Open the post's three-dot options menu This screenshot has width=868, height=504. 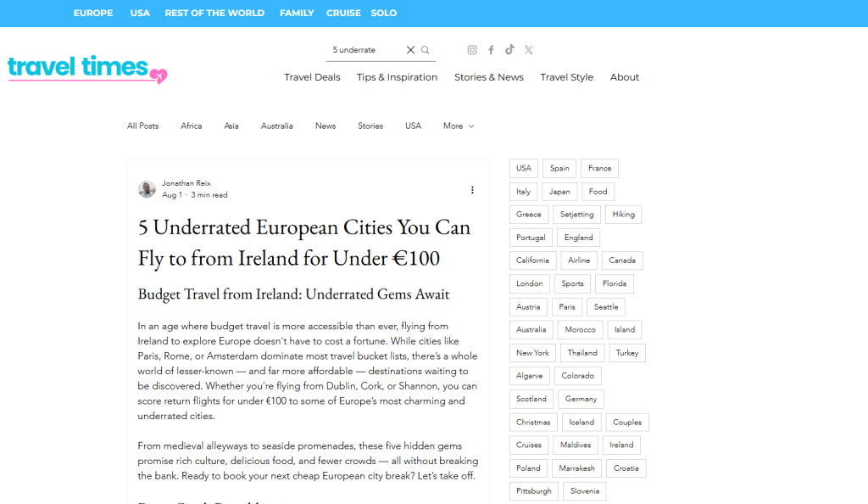coord(472,190)
